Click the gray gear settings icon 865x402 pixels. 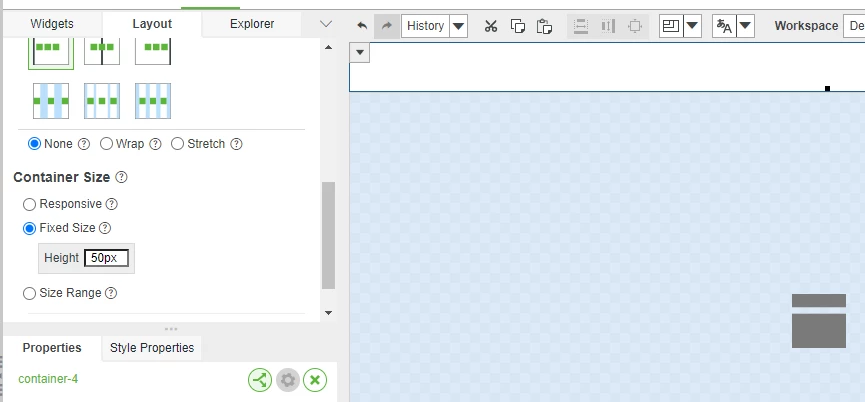click(287, 380)
